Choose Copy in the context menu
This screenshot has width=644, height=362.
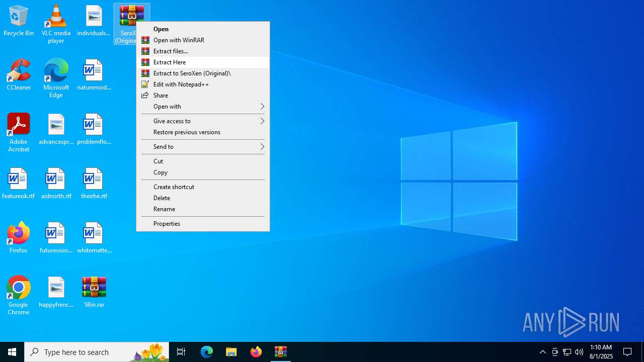203,172
